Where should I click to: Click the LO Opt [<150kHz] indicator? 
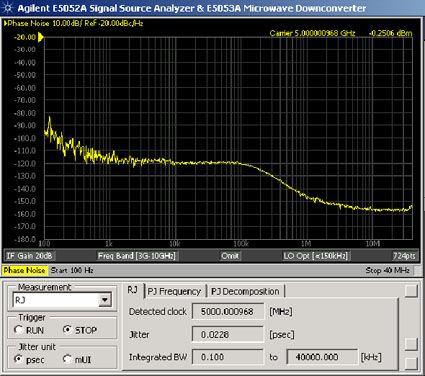pyautogui.click(x=315, y=256)
